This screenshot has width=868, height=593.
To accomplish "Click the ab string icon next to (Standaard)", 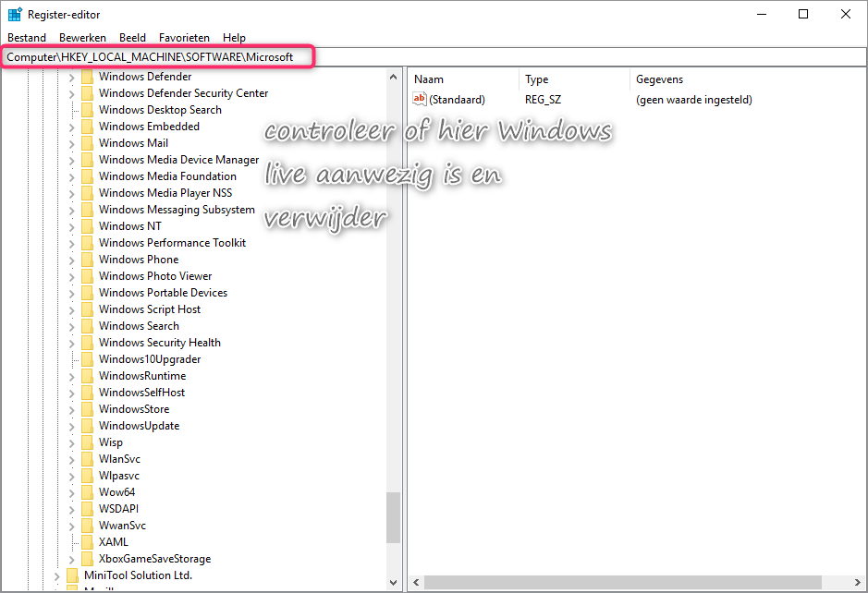I will pyautogui.click(x=420, y=99).
